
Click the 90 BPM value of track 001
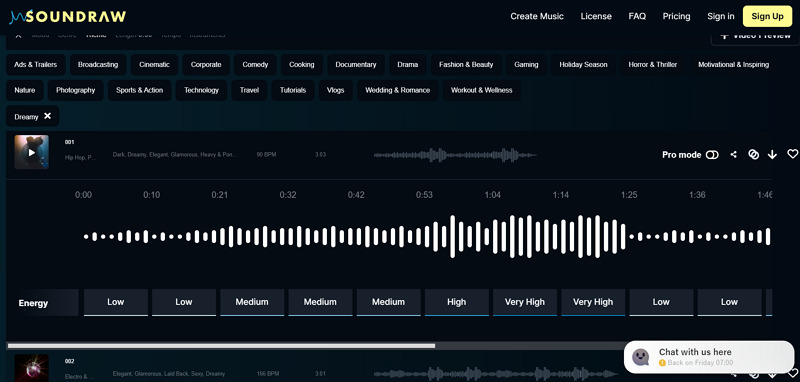pos(266,155)
